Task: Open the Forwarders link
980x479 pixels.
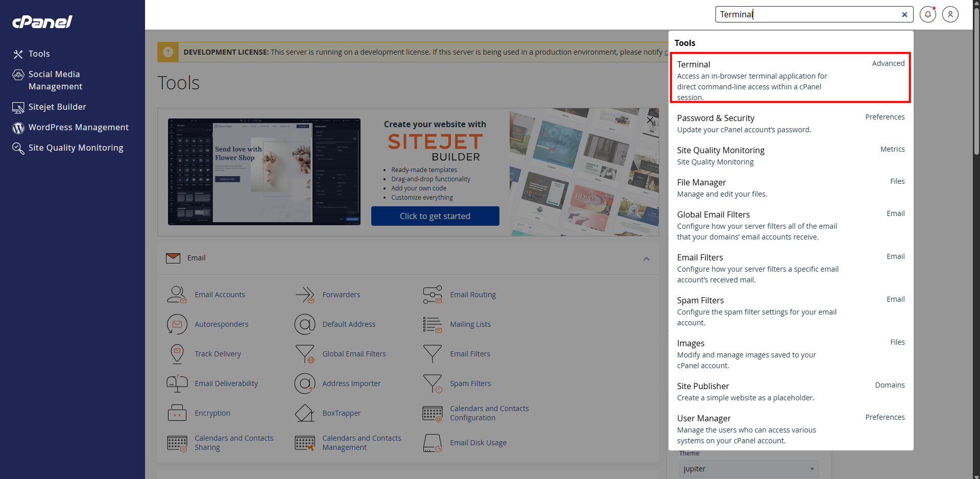Action: pyautogui.click(x=341, y=295)
